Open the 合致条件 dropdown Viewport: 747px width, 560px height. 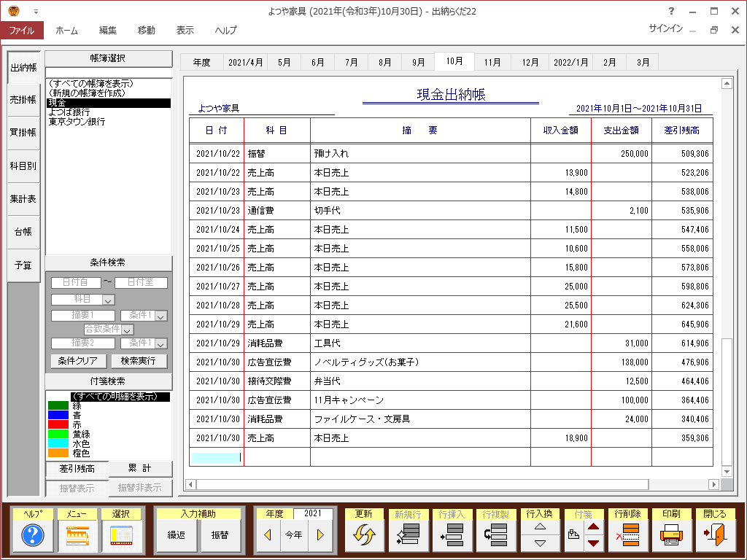(x=128, y=330)
